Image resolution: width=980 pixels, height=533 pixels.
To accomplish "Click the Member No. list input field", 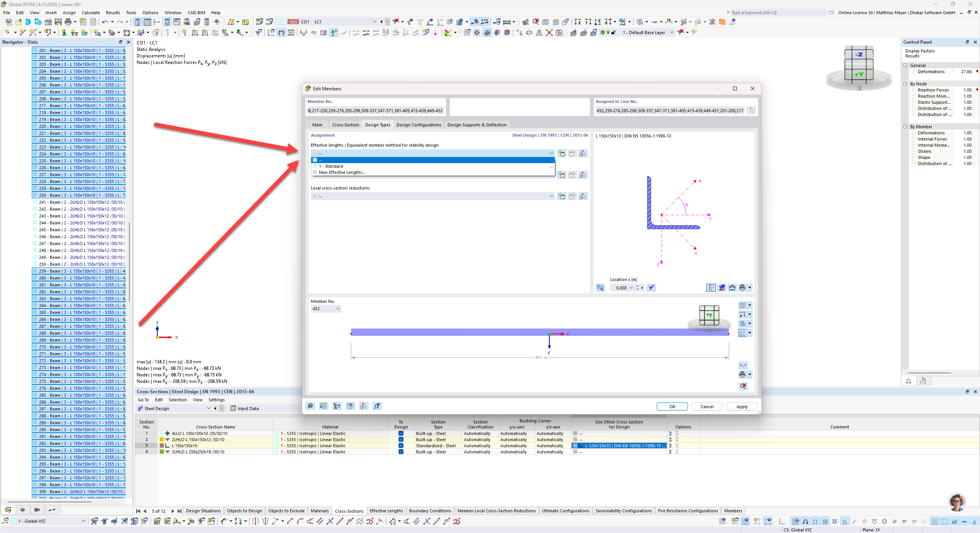I will [376, 111].
